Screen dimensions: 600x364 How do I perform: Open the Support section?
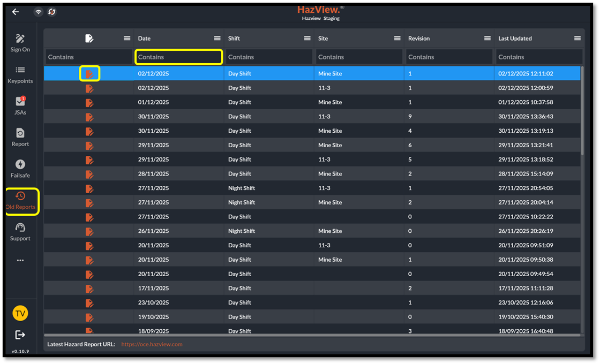point(20,232)
